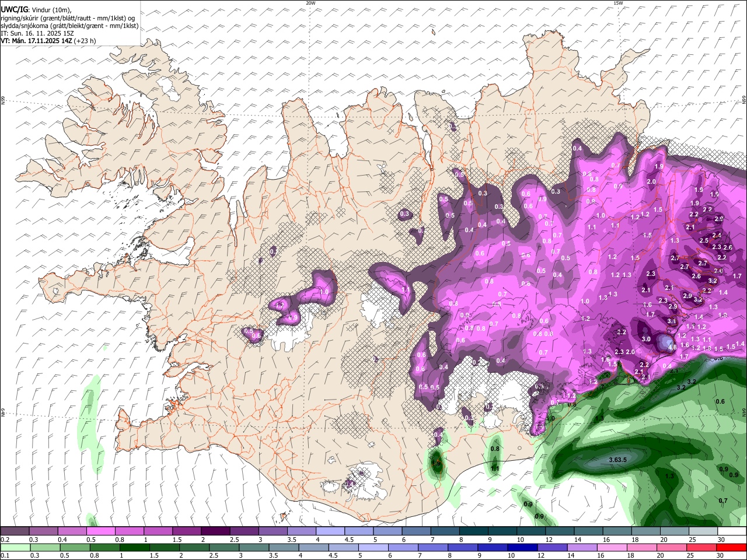Click the '4.8' precipitation value on map
The image size is (747, 560).
pos(672,348)
